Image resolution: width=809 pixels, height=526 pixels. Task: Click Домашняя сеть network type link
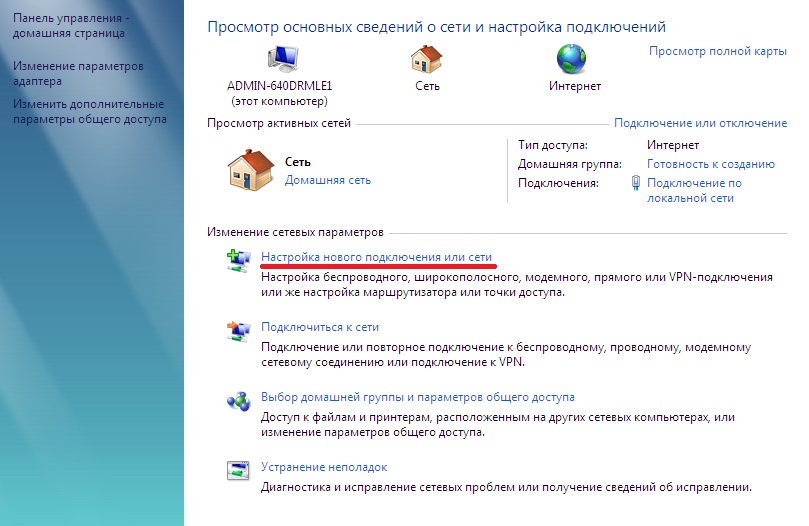click(328, 180)
